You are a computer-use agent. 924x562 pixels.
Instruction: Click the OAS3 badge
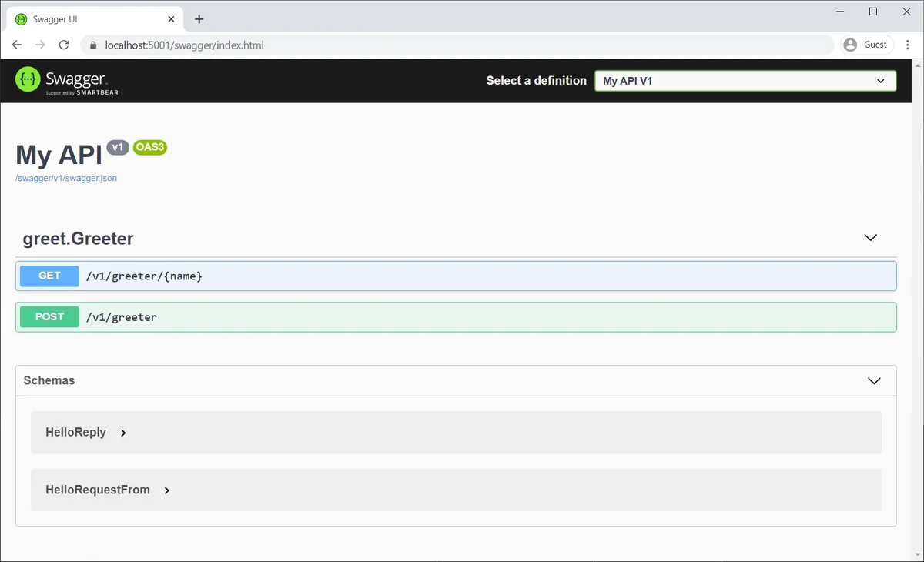point(149,147)
